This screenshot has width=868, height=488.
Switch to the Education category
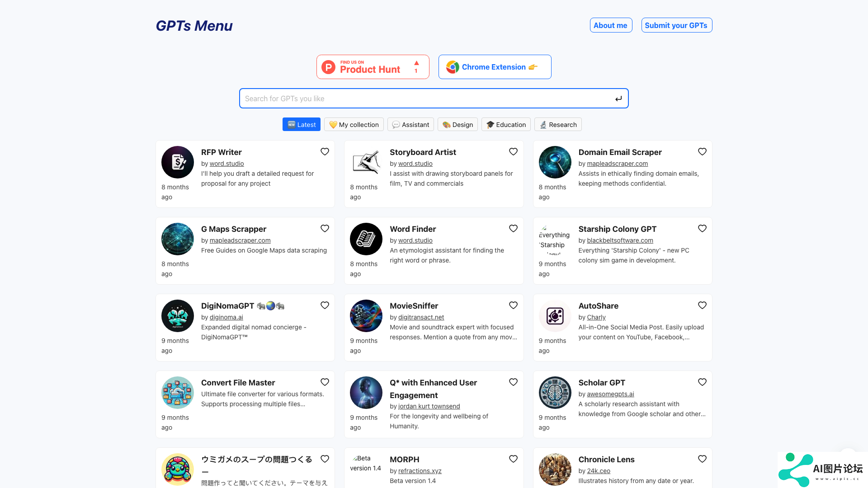(506, 125)
